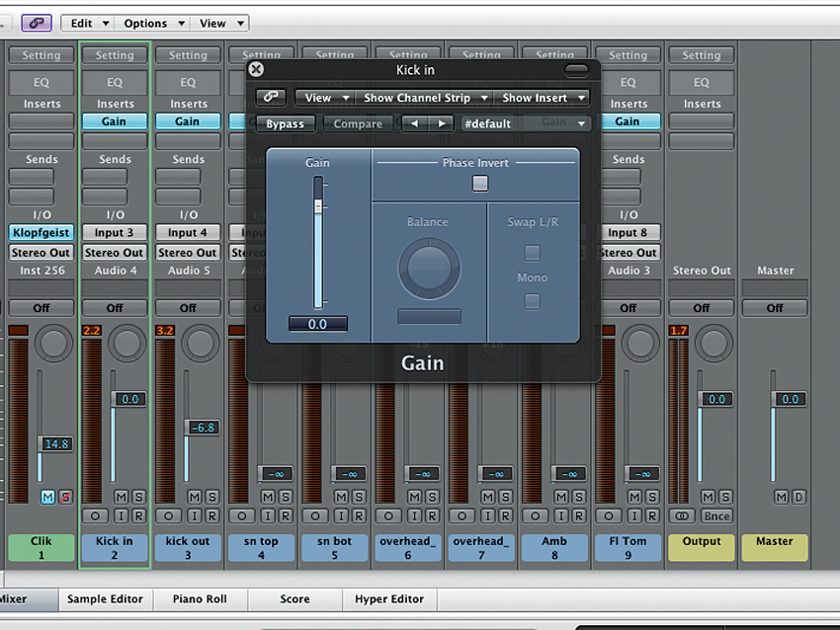The height and width of the screenshot is (630, 840).
Task: Click input monitoring I button on Kick in
Action: (x=122, y=516)
